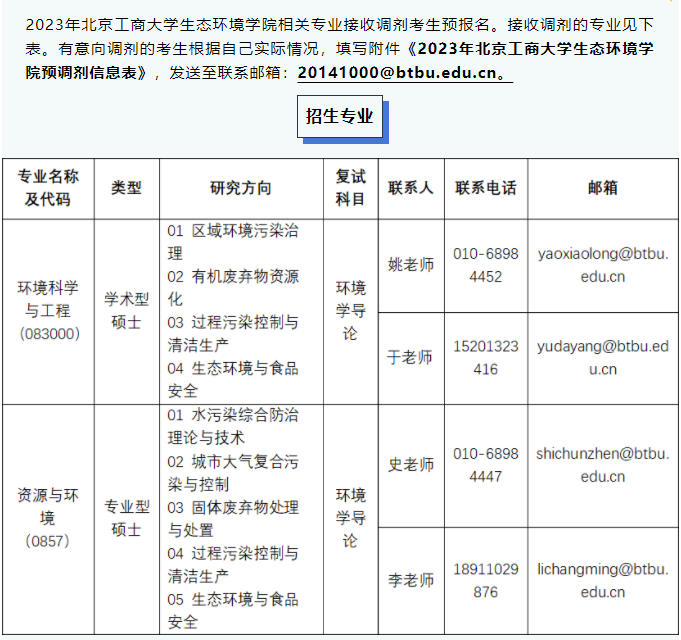Click the bold 2023年北京工商大学生态环境学院预调剂信息表 title
681x640 pixels.
click(x=340, y=60)
